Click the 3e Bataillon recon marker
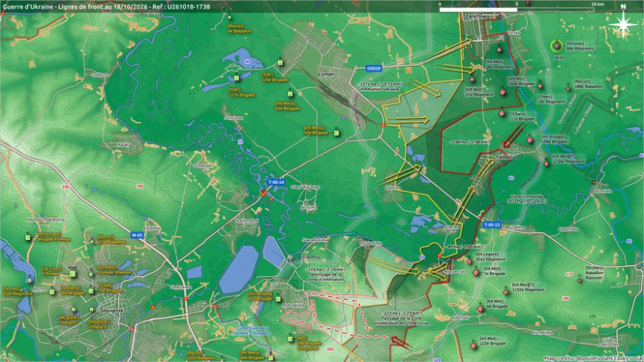This screenshot has height=362, width=644. pyautogui.click(x=230, y=18)
